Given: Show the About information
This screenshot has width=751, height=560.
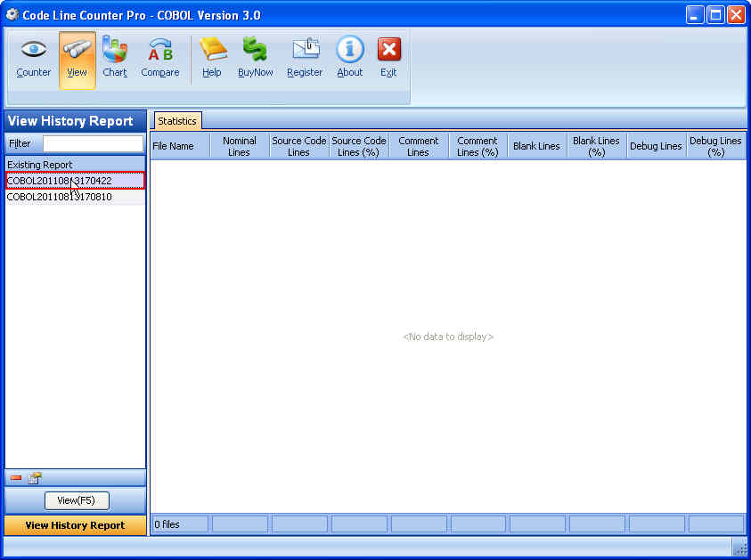Looking at the screenshot, I should click(x=350, y=58).
